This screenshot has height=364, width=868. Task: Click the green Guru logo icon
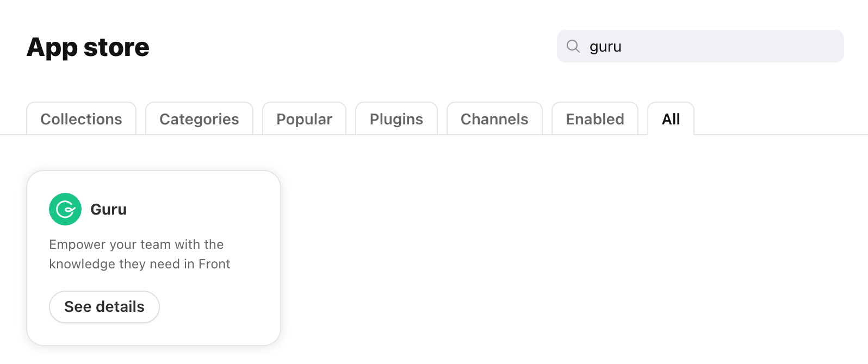pos(65,209)
